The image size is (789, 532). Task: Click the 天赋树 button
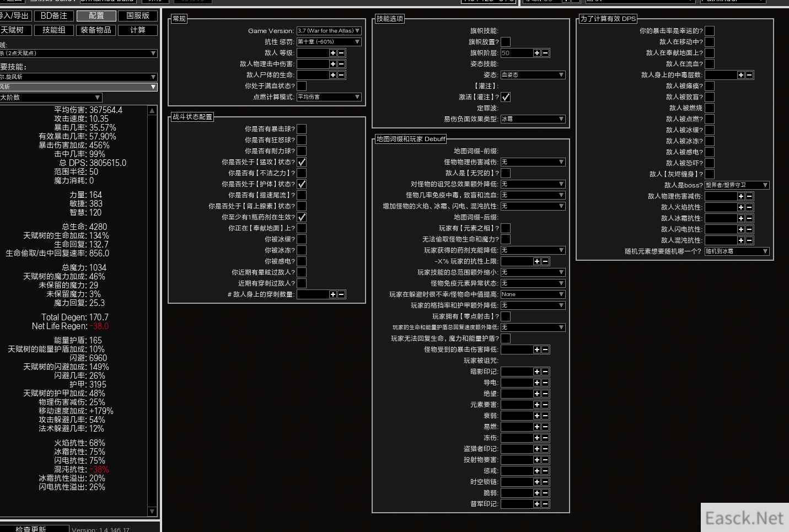[15, 30]
